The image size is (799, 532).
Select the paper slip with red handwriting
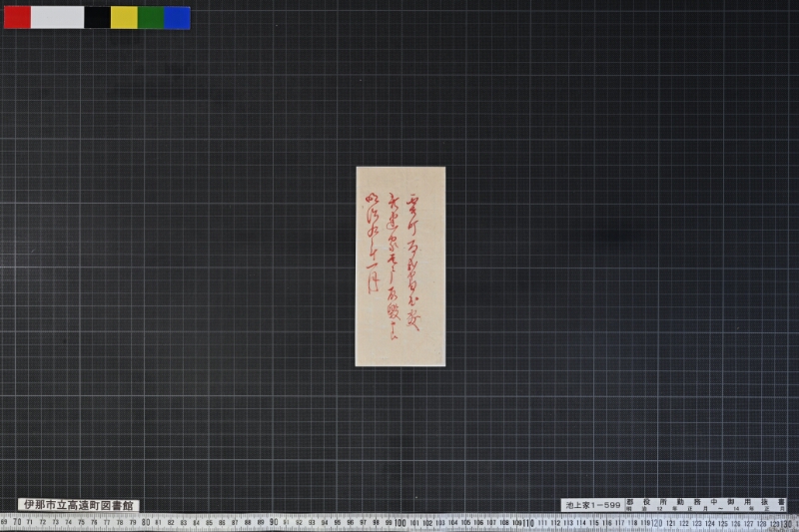pos(400,266)
